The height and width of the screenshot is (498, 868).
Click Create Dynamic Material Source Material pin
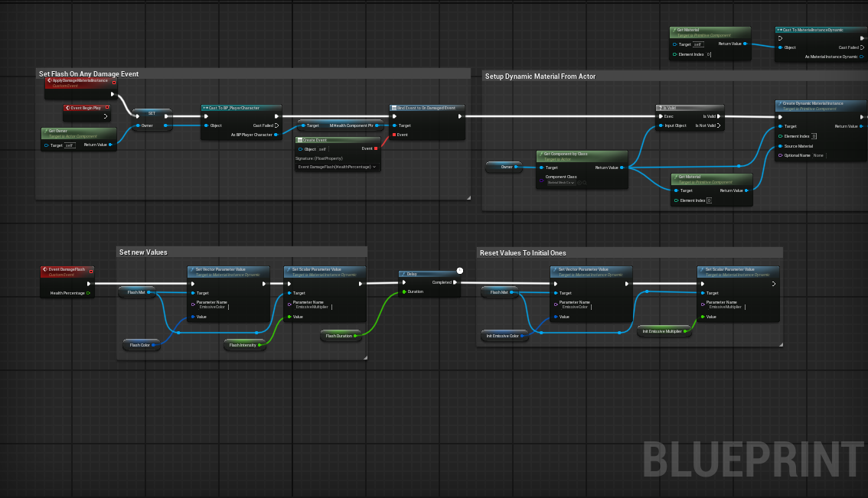click(x=780, y=146)
